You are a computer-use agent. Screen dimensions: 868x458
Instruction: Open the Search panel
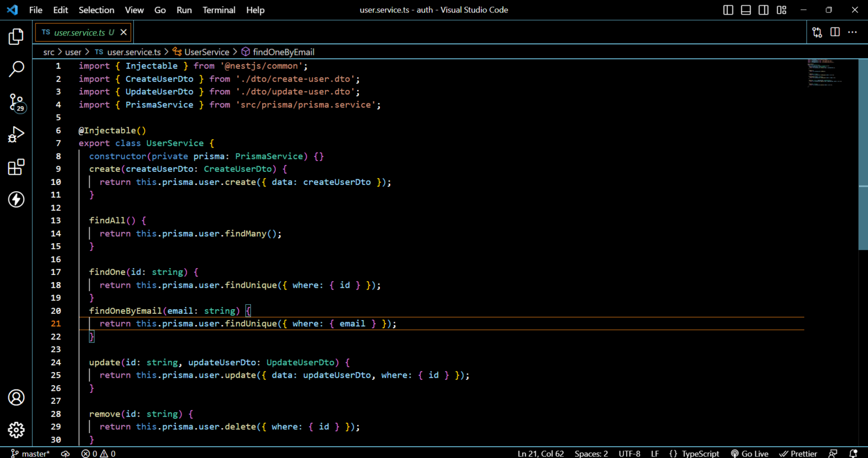(16, 68)
